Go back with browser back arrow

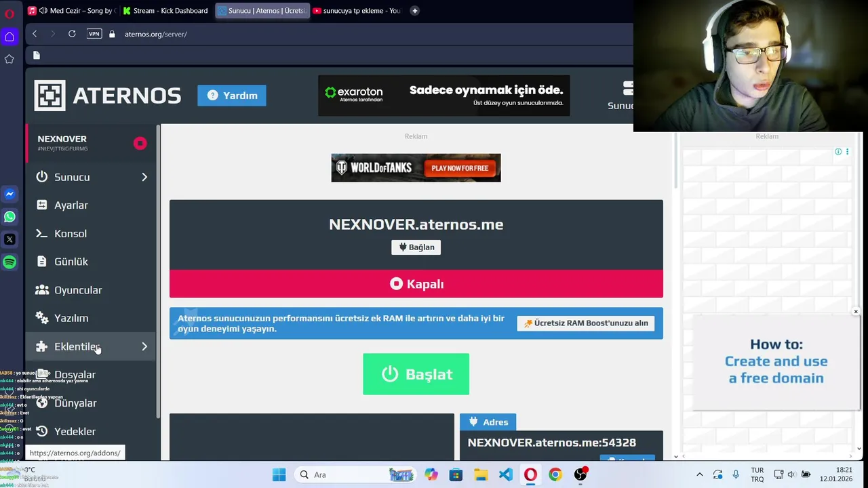pyautogui.click(x=35, y=34)
